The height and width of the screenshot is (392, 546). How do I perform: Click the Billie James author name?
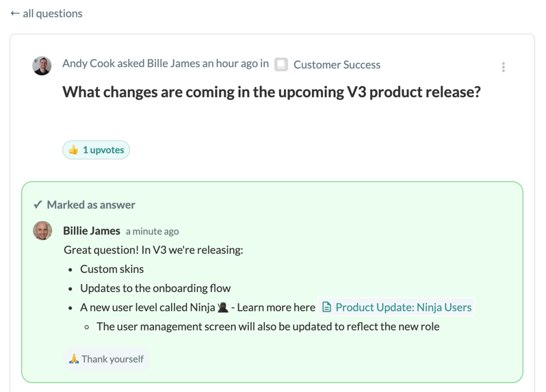(x=92, y=231)
